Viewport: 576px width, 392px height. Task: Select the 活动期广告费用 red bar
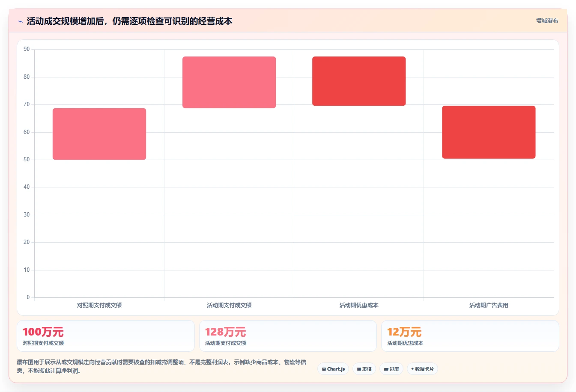(x=489, y=132)
